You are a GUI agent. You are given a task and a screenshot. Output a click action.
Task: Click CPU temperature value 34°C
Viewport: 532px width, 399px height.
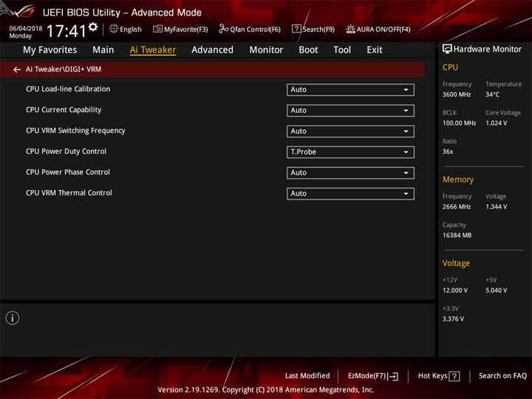pos(492,95)
